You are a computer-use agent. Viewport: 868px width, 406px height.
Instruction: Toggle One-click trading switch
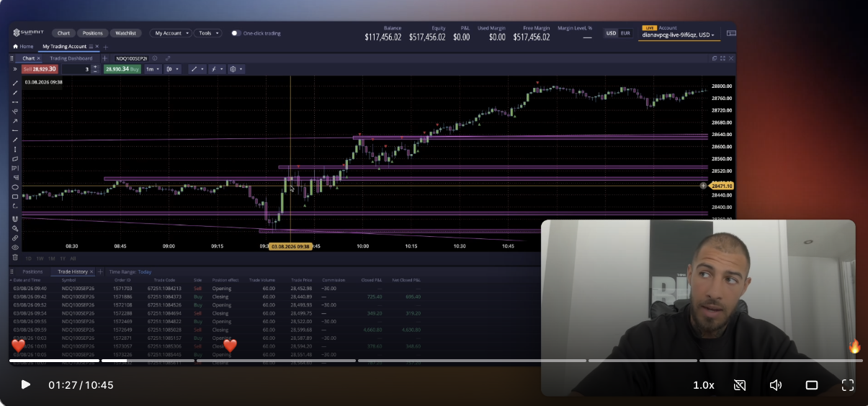pos(236,33)
